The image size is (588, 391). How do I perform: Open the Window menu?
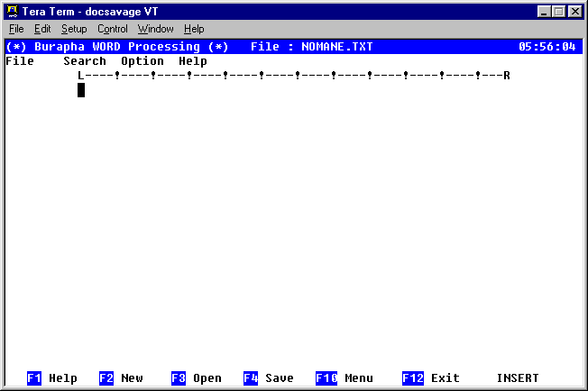156,29
